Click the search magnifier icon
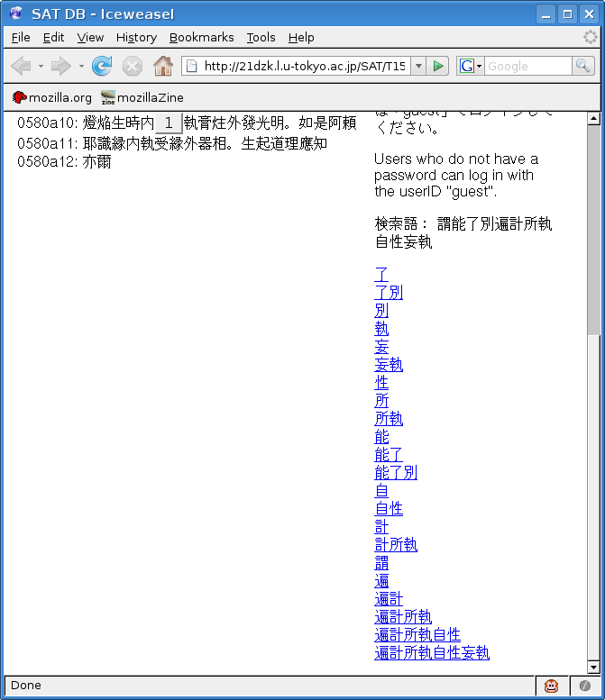The image size is (605, 700). pos(582,66)
